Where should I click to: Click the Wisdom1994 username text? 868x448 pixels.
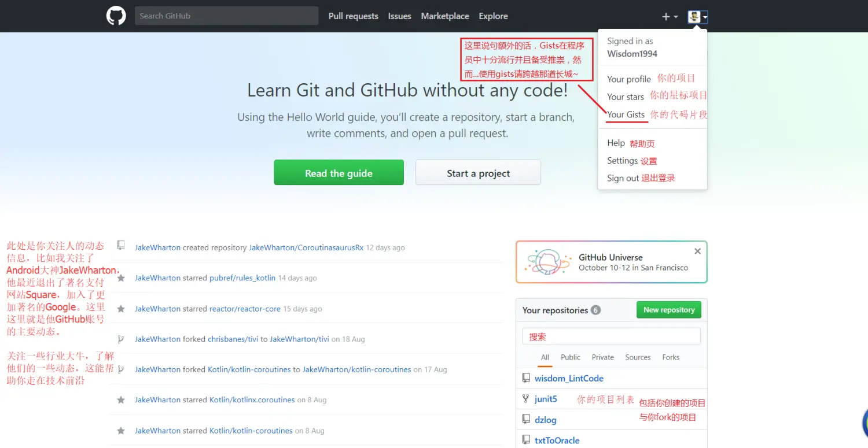tap(632, 54)
